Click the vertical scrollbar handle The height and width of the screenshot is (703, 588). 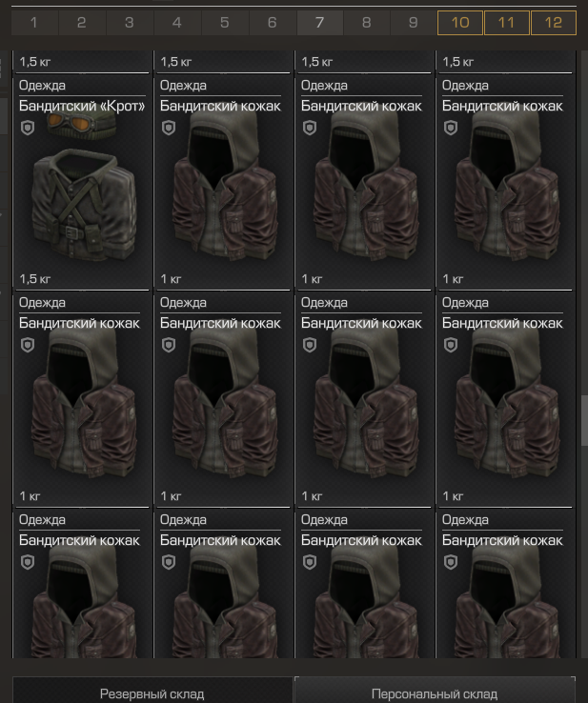[x=584, y=420]
